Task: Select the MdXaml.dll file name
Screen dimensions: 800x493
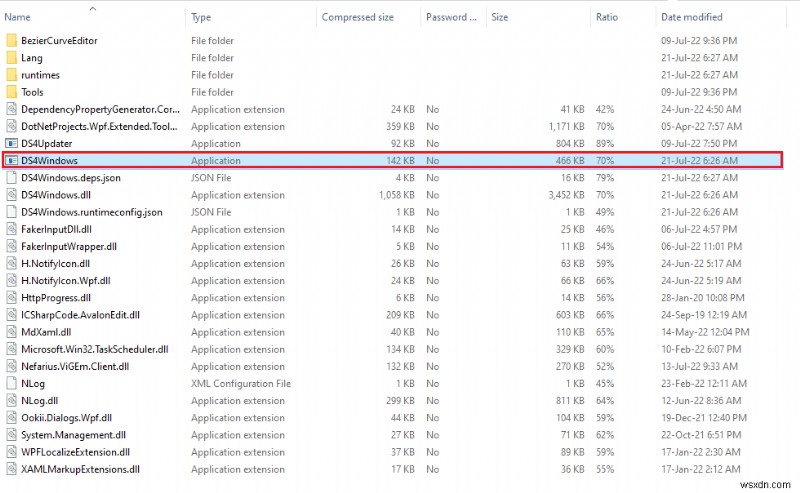Action: [x=46, y=332]
